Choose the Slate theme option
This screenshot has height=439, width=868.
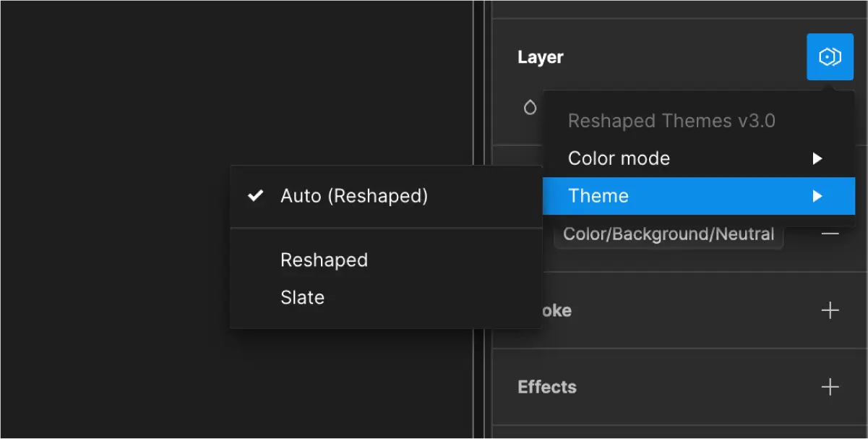[x=302, y=298]
